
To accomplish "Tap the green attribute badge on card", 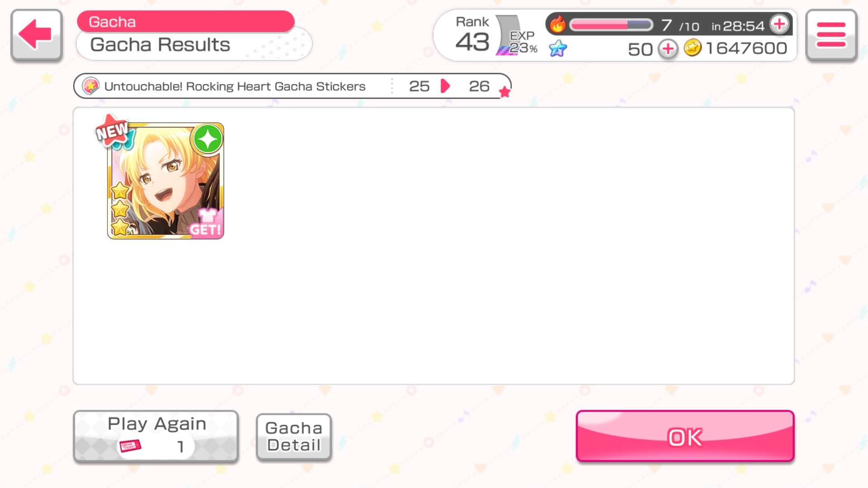I will pos(208,139).
